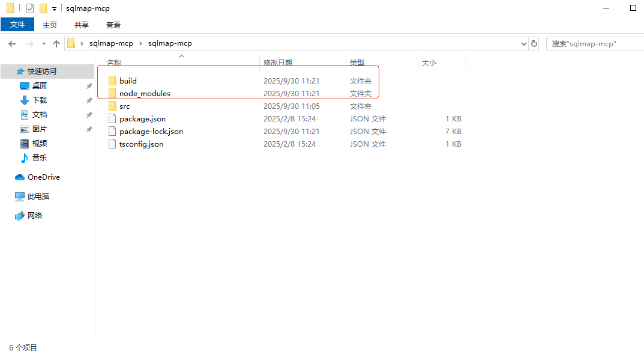Image resolution: width=644 pixels, height=354 pixels.
Task: Select the package-lock.json file
Action: pyautogui.click(x=151, y=131)
